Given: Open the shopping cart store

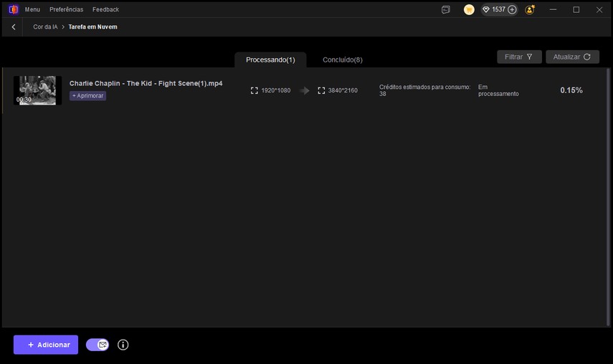Looking at the screenshot, I should tap(469, 10).
